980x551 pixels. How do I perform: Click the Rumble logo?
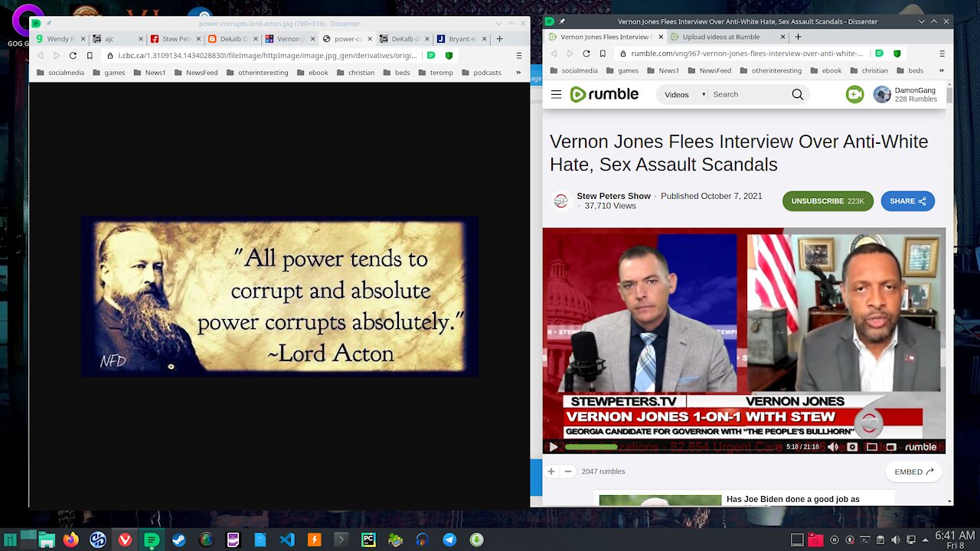pos(604,94)
